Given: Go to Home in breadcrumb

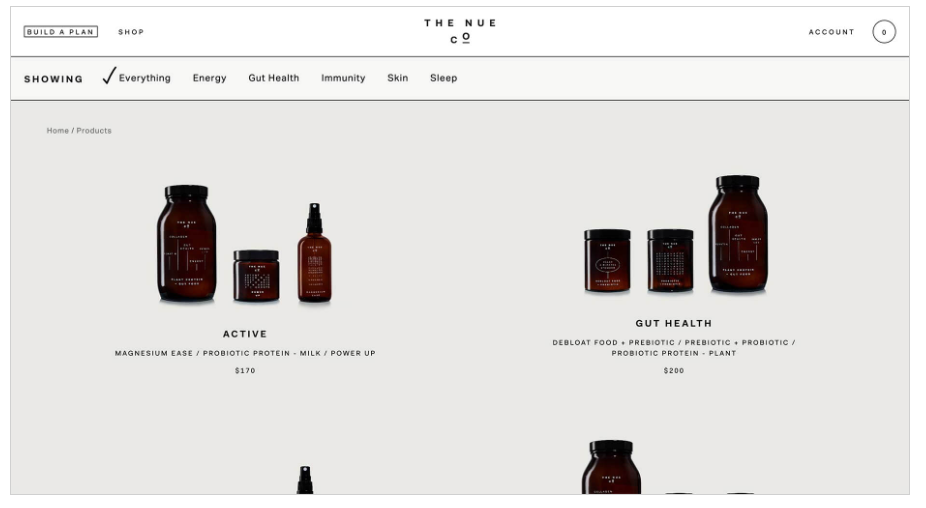Looking at the screenshot, I should pos(58,131).
